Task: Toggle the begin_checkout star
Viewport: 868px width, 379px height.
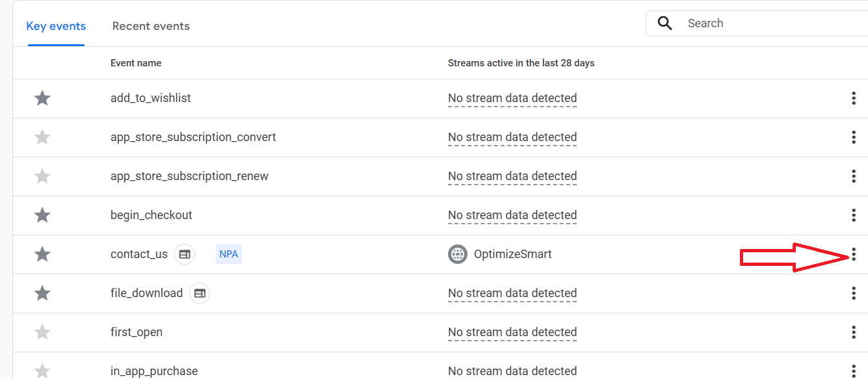Action: 42,215
